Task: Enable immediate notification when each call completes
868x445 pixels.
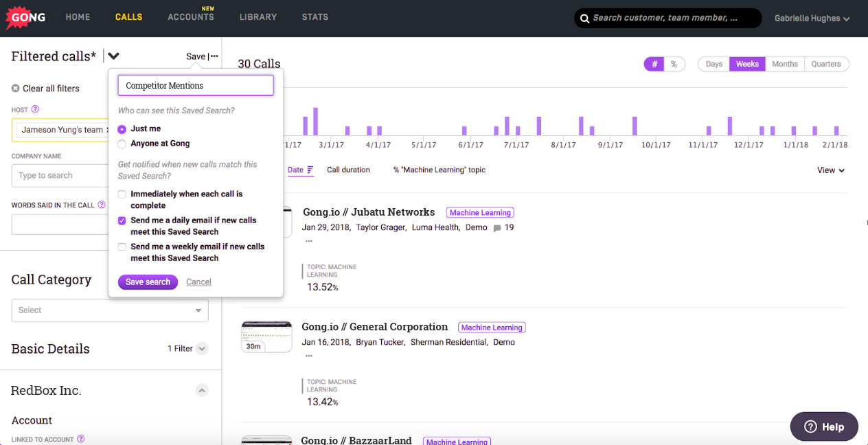Action: (x=122, y=194)
